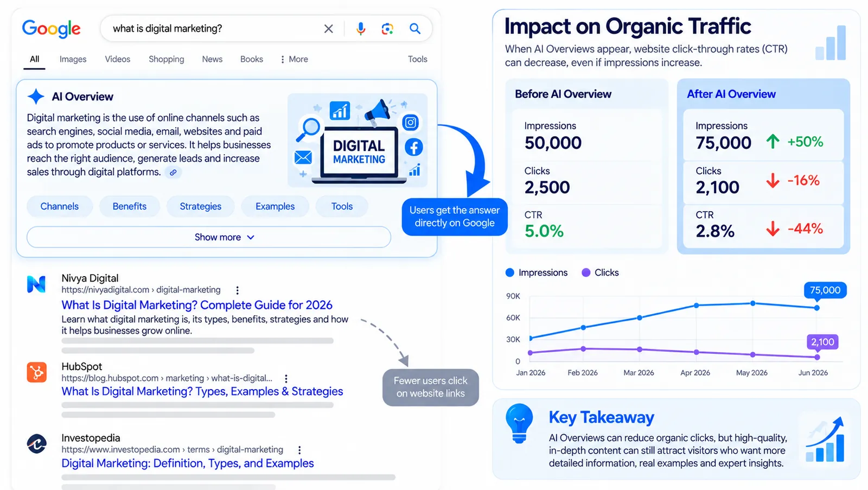Click the Nivya Digital favicon
Image resolution: width=868 pixels, height=490 pixels.
tap(36, 284)
